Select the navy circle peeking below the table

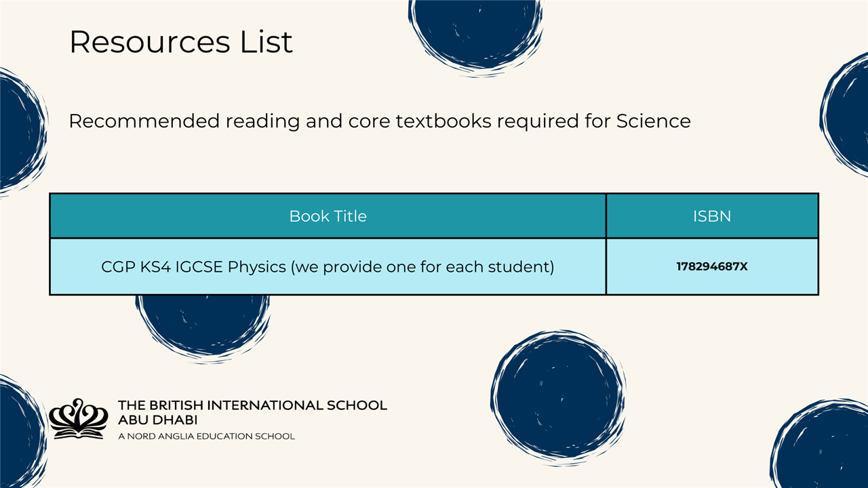click(203, 325)
